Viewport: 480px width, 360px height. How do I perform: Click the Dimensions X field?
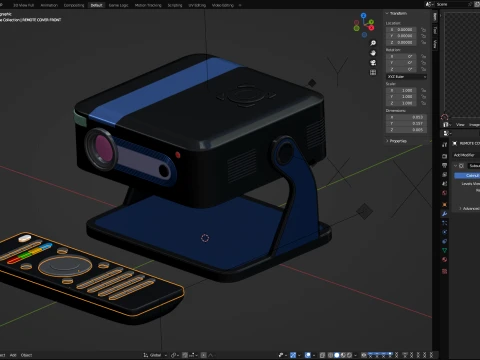pos(407,117)
